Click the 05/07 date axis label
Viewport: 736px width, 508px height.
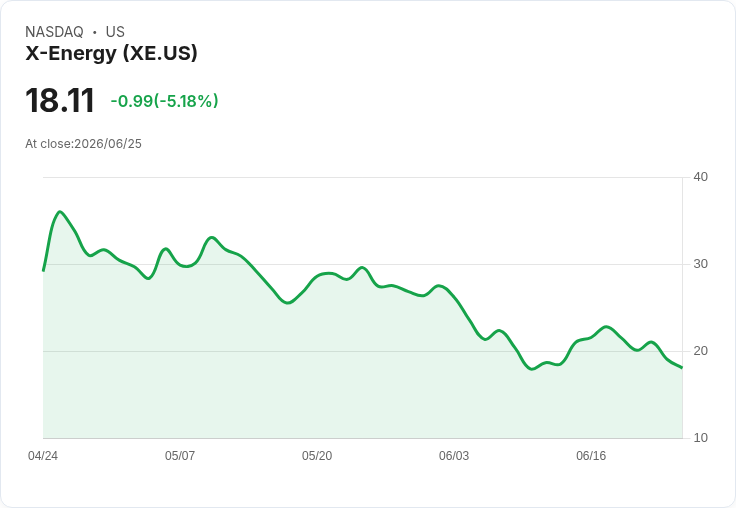(180, 456)
